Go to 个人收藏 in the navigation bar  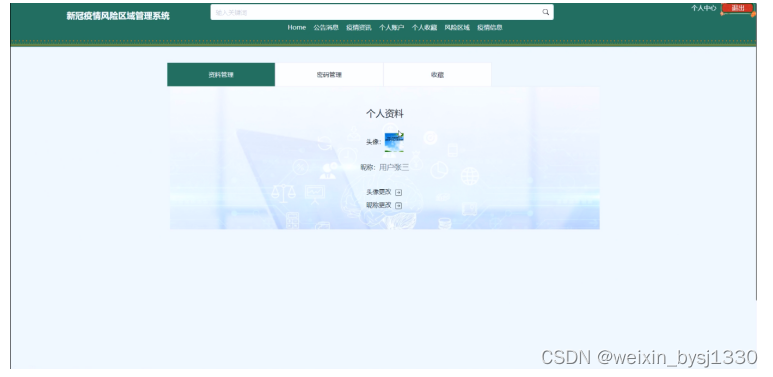(424, 28)
